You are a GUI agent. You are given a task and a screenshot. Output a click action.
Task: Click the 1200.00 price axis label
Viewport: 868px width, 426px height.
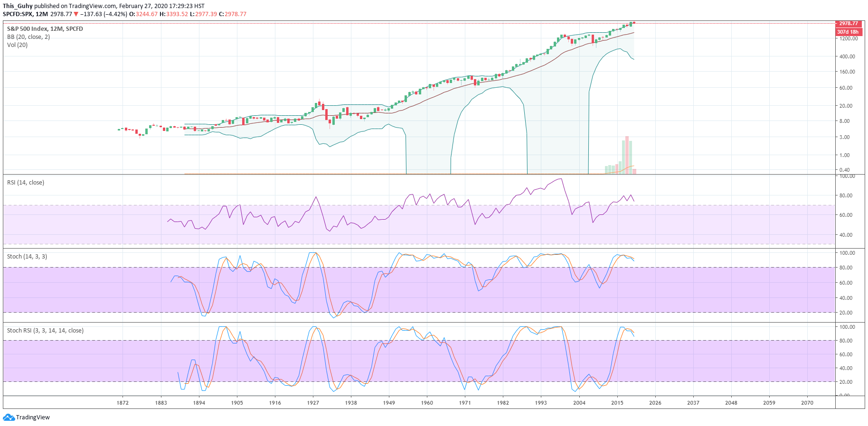tap(849, 39)
